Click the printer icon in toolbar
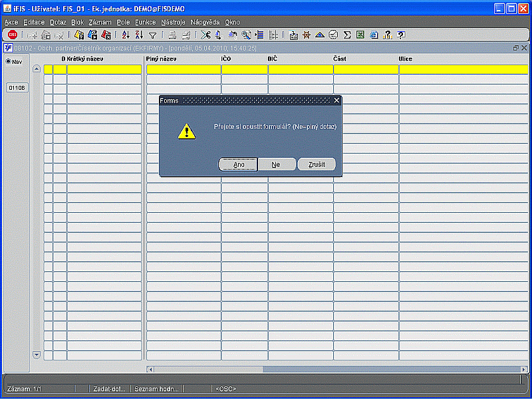This screenshot has height=399, width=532. coord(172,35)
